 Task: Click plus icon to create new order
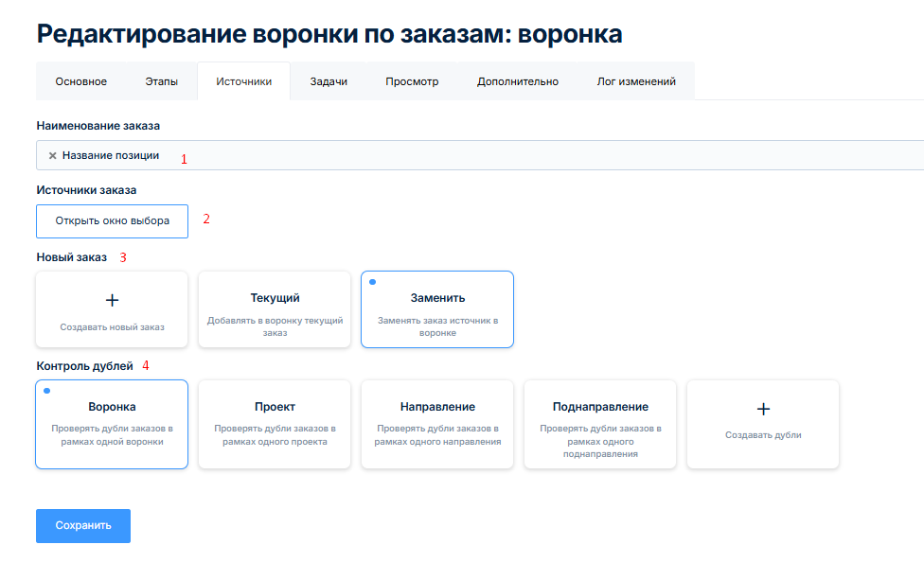pos(112,300)
